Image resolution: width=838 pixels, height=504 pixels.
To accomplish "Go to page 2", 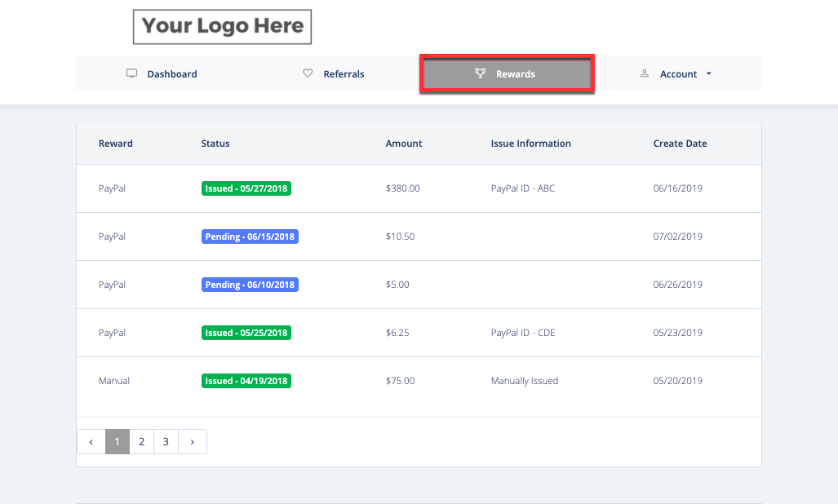I will [x=142, y=441].
